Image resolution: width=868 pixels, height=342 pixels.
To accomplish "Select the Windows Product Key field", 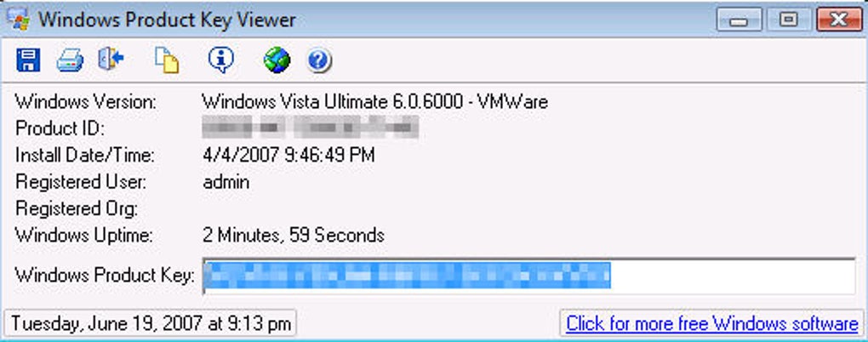I will 529,276.
